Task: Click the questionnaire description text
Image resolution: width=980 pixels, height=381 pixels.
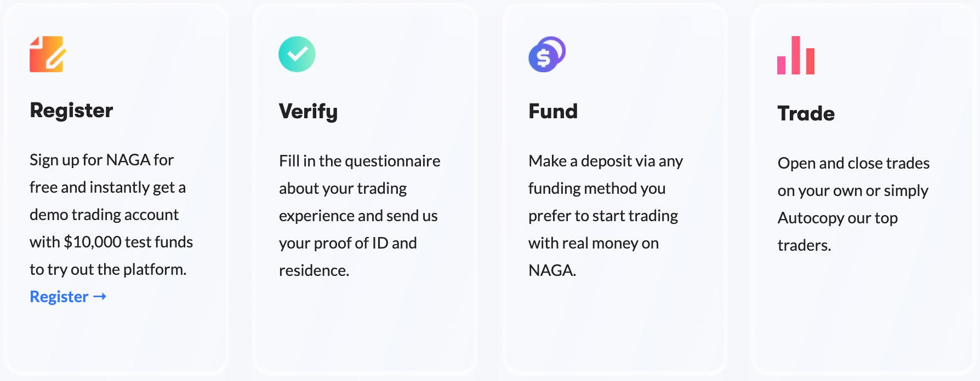Action: (x=360, y=216)
